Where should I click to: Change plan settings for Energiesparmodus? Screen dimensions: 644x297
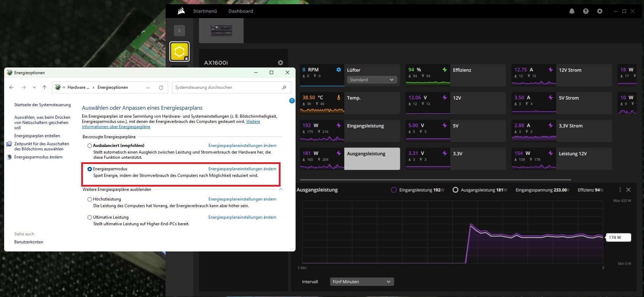point(242,169)
